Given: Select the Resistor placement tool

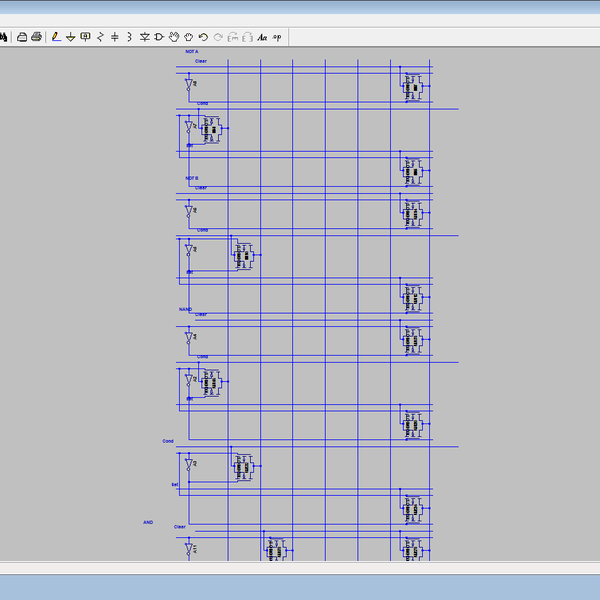Looking at the screenshot, I should 100,37.
